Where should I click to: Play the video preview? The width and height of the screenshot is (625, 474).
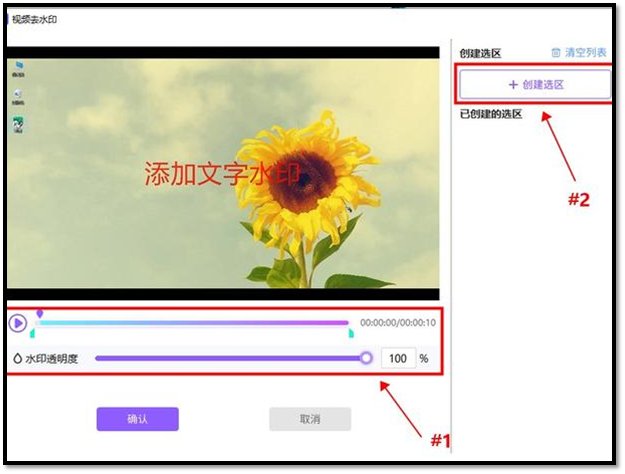point(18,323)
